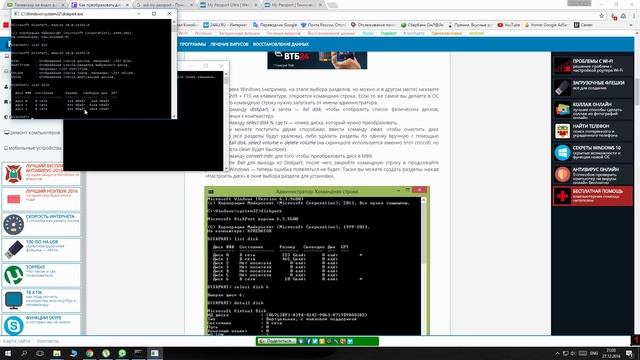Click the ТОРРЕНТ uTorrent icon
The image size is (640, 360).
point(13,275)
